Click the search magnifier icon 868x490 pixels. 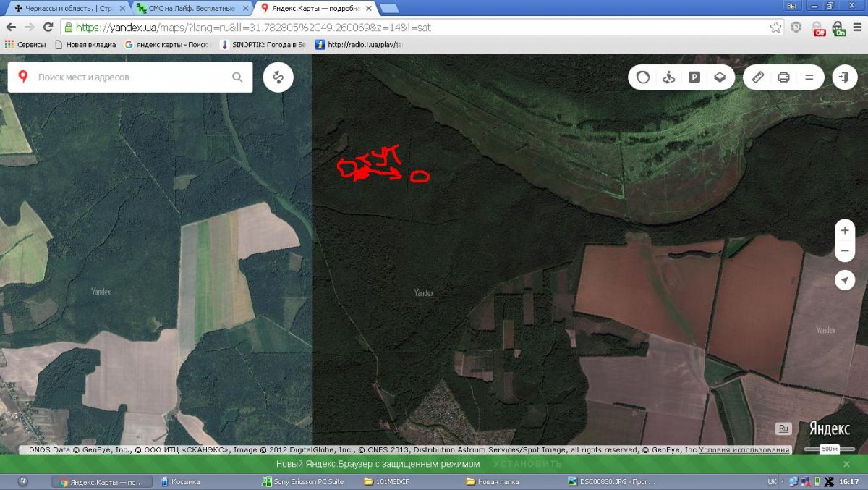click(237, 77)
